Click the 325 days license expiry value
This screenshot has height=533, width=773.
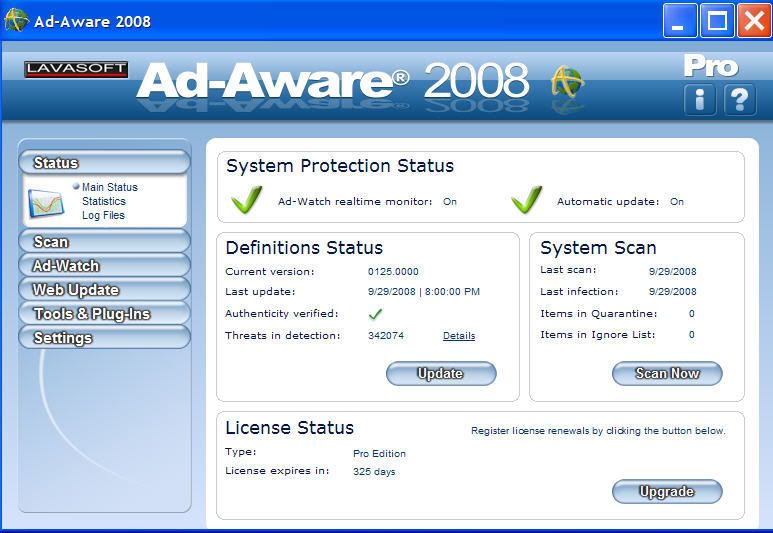tap(374, 472)
